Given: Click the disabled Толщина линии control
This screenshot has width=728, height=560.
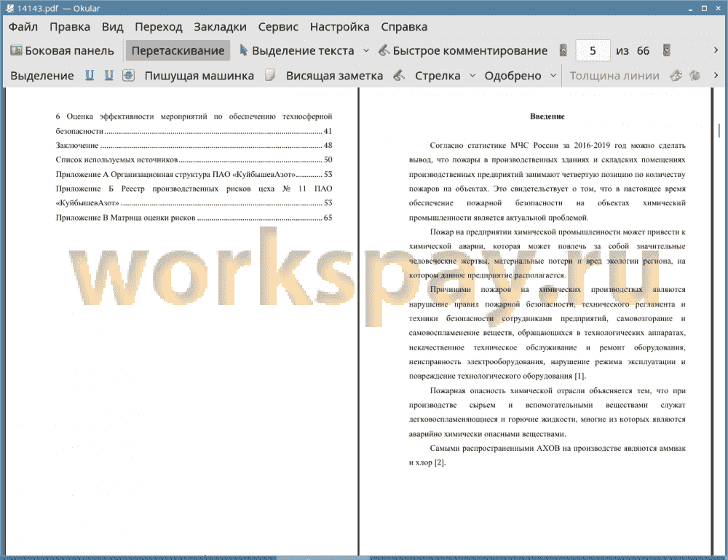Looking at the screenshot, I should [x=614, y=75].
